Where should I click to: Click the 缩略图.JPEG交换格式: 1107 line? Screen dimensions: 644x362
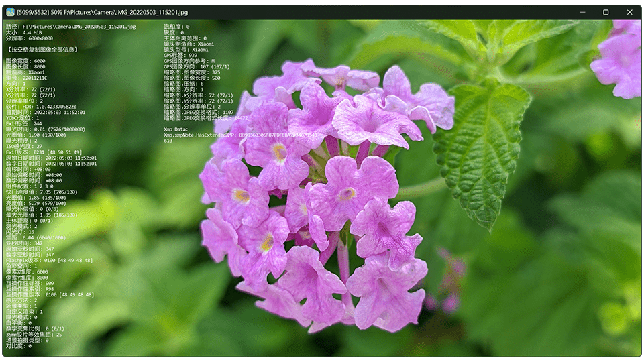(199, 112)
